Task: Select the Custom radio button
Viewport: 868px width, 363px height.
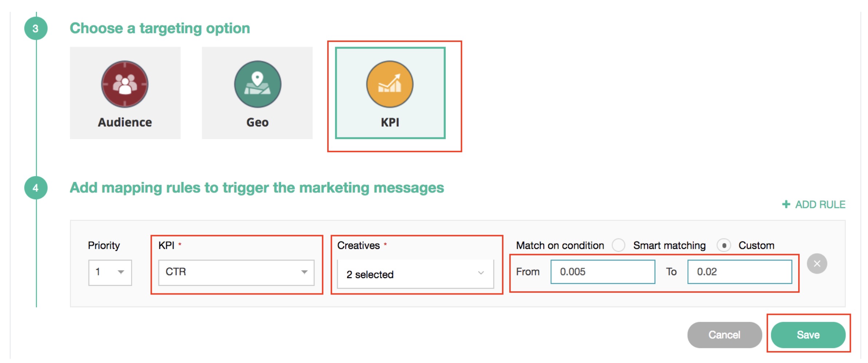Action: tap(724, 245)
